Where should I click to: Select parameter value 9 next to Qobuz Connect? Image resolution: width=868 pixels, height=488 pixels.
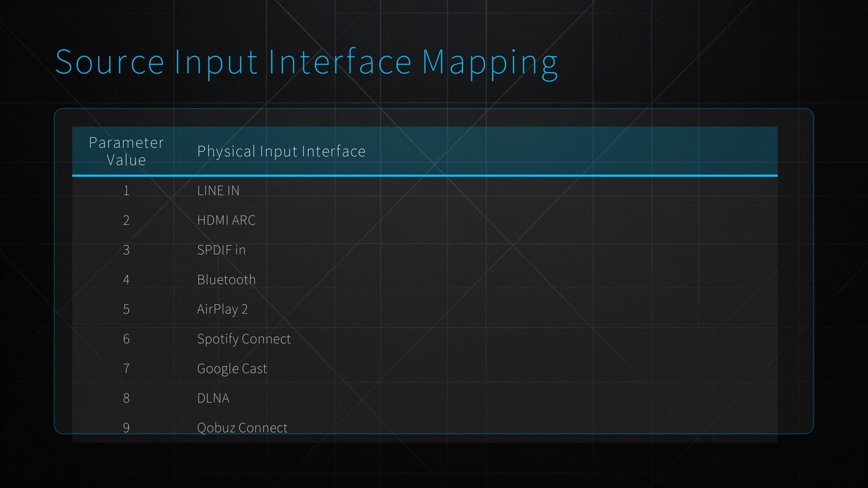126,427
